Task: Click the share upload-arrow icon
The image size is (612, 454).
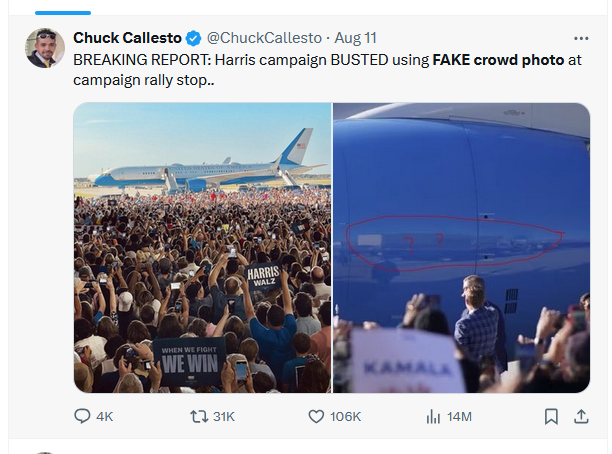Action: (x=581, y=416)
